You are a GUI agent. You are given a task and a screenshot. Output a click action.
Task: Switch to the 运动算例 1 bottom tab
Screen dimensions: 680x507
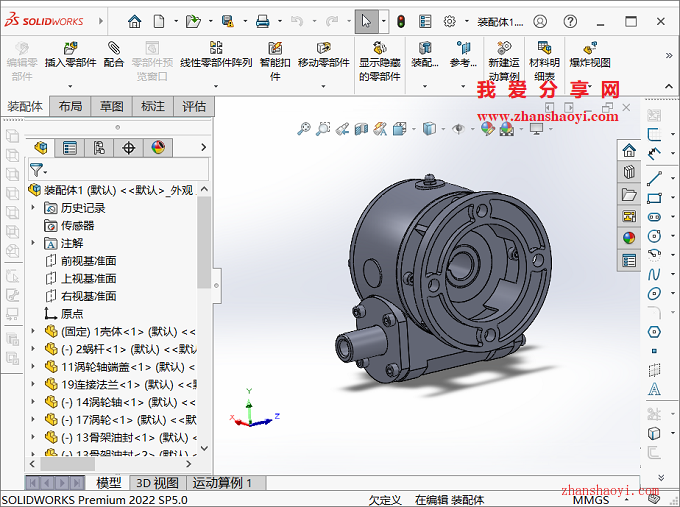(222, 483)
